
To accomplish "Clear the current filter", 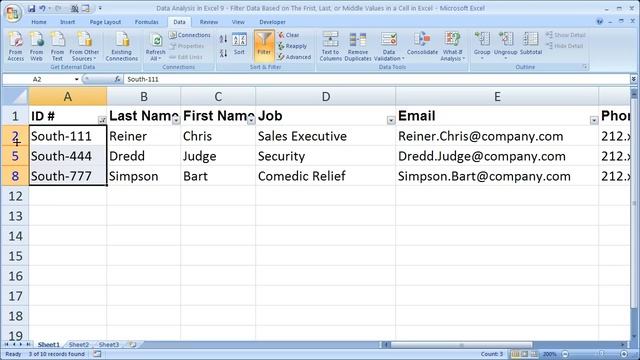I will click(289, 35).
